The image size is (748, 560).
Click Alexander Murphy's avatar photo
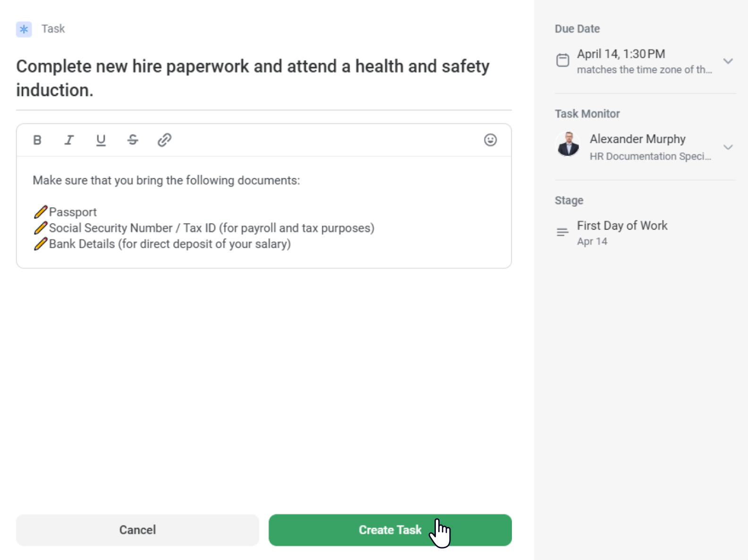pyautogui.click(x=568, y=144)
